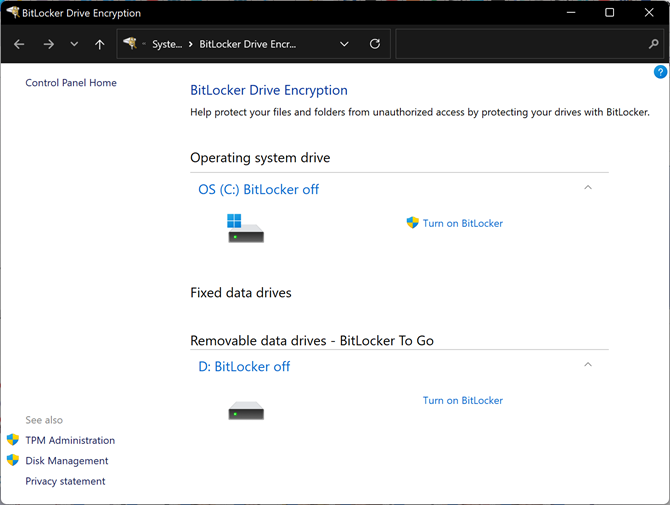The image size is (670, 505).
Task: Click the search magnifier icon
Action: (653, 44)
